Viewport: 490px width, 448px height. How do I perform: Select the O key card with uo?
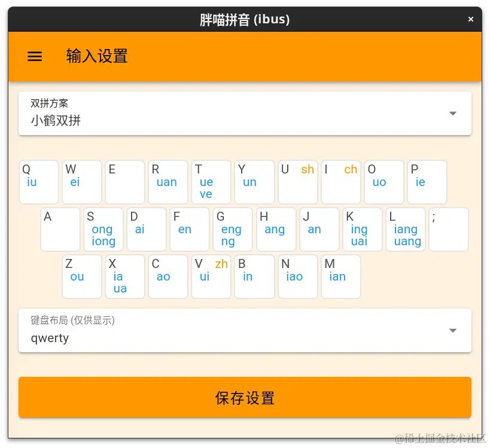click(x=384, y=182)
